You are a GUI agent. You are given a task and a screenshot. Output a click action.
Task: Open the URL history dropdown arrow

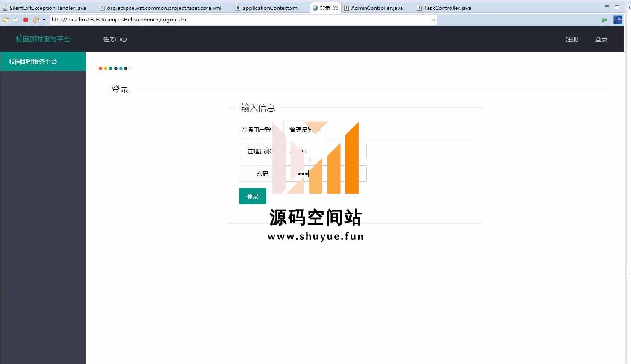433,20
